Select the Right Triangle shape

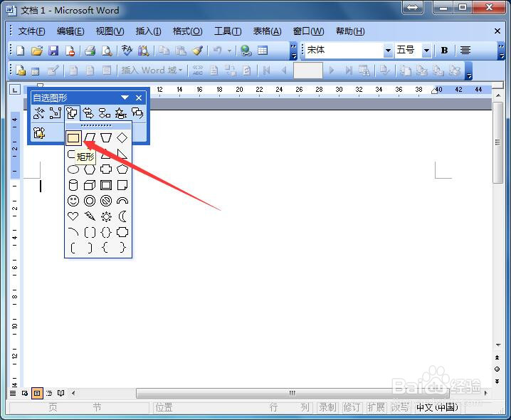(122, 154)
